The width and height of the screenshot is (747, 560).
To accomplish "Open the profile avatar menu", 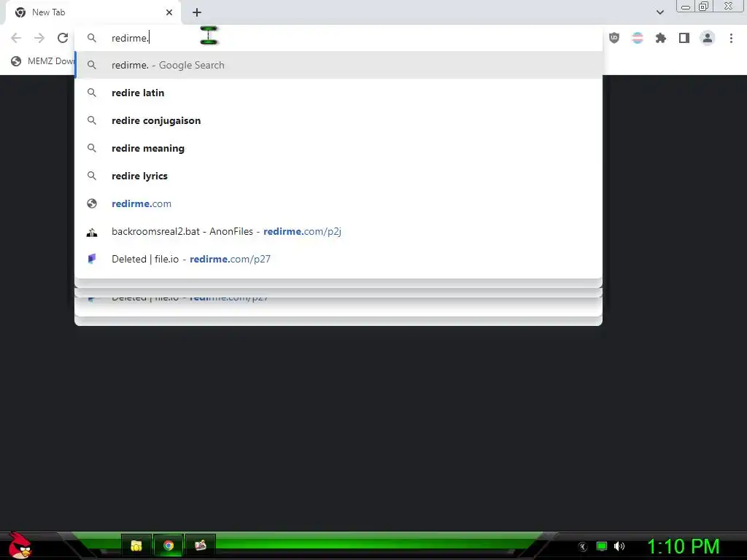I will 708,38.
